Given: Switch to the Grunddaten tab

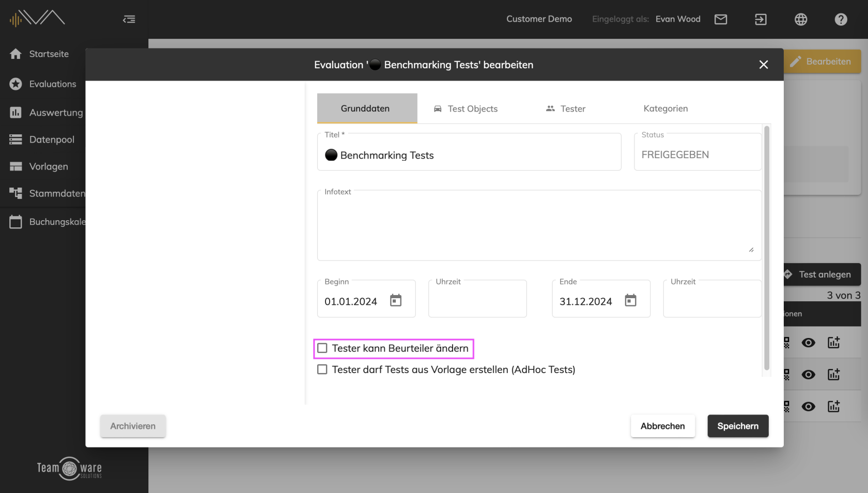Looking at the screenshot, I should tap(367, 109).
